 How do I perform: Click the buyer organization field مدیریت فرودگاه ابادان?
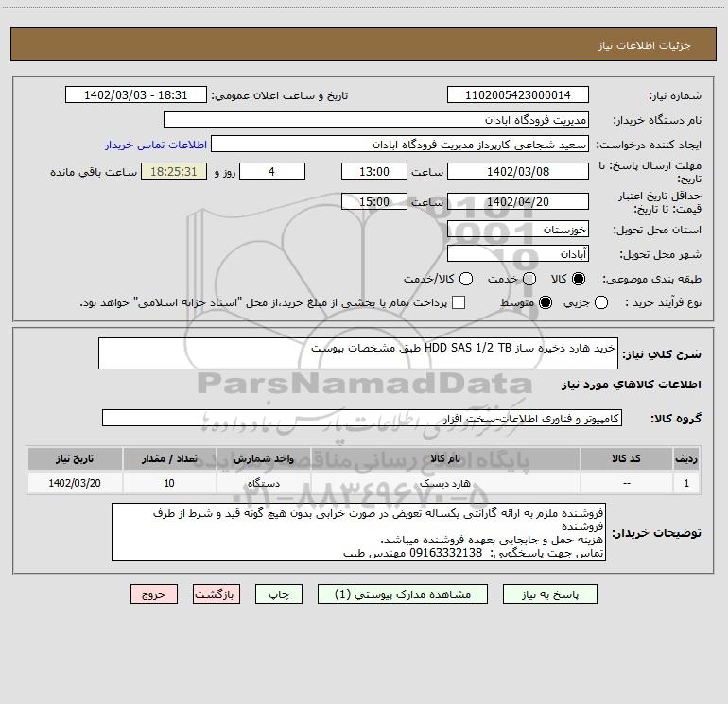point(376,120)
